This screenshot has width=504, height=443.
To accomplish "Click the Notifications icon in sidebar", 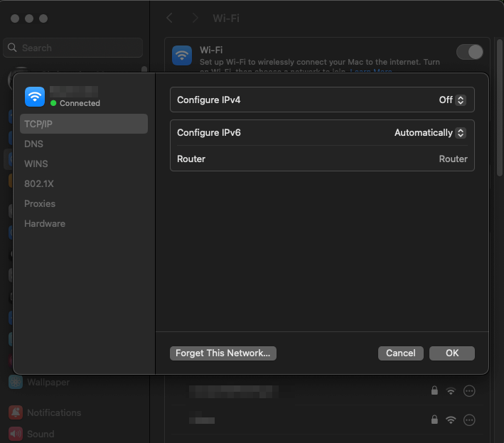I will click(x=15, y=412).
